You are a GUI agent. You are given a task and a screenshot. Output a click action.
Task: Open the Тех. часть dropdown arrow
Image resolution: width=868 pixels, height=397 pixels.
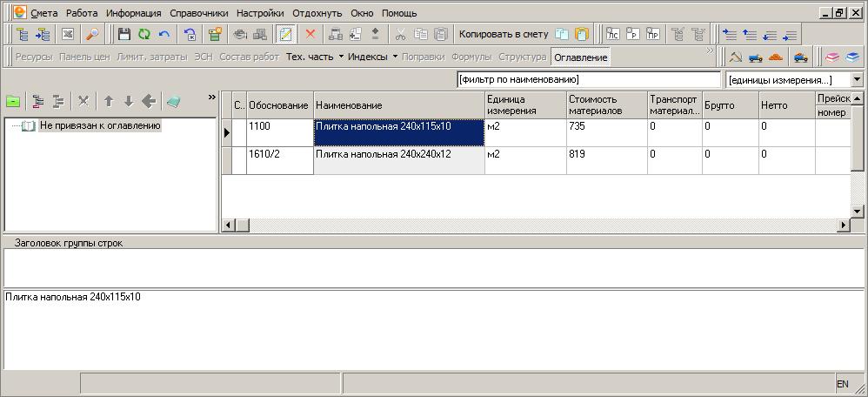tap(341, 57)
